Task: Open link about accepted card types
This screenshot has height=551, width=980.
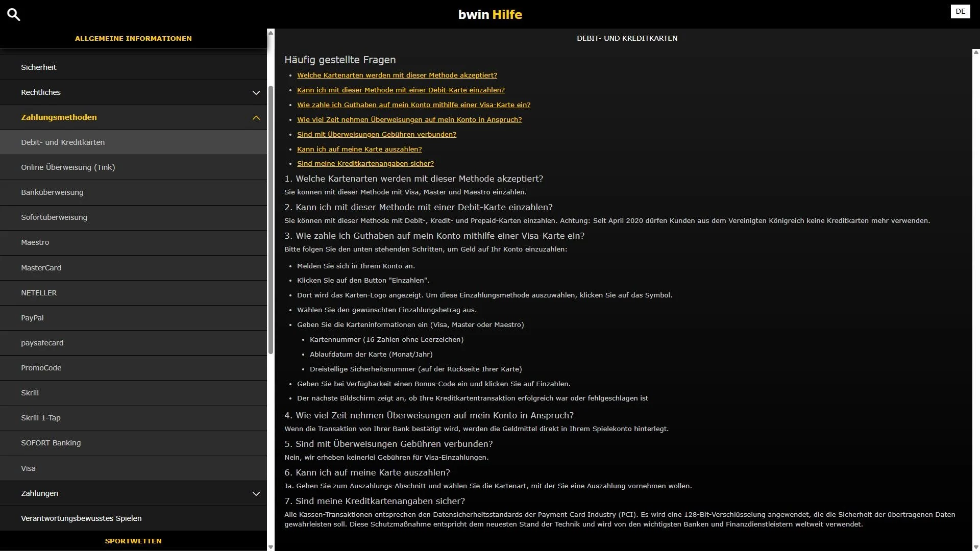Action: click(x=397, y=75)
